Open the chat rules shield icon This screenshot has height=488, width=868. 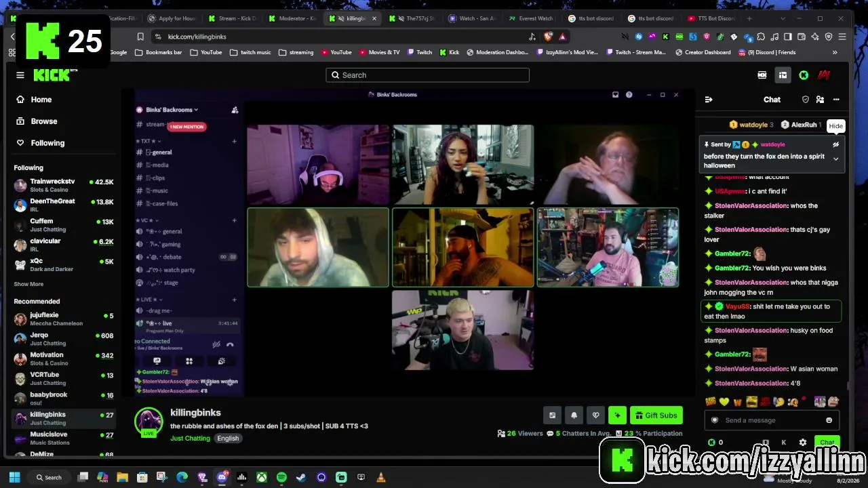(806, 100)
